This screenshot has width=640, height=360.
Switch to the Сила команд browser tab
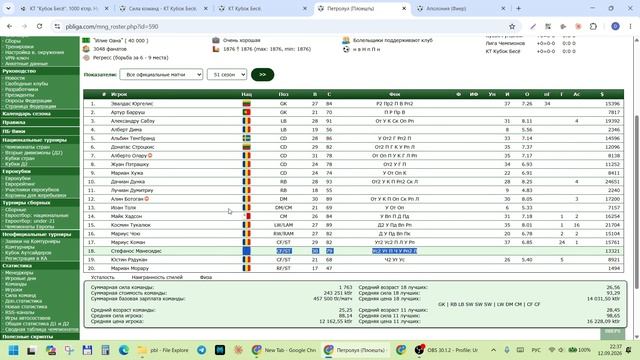[x=162, y=8]
